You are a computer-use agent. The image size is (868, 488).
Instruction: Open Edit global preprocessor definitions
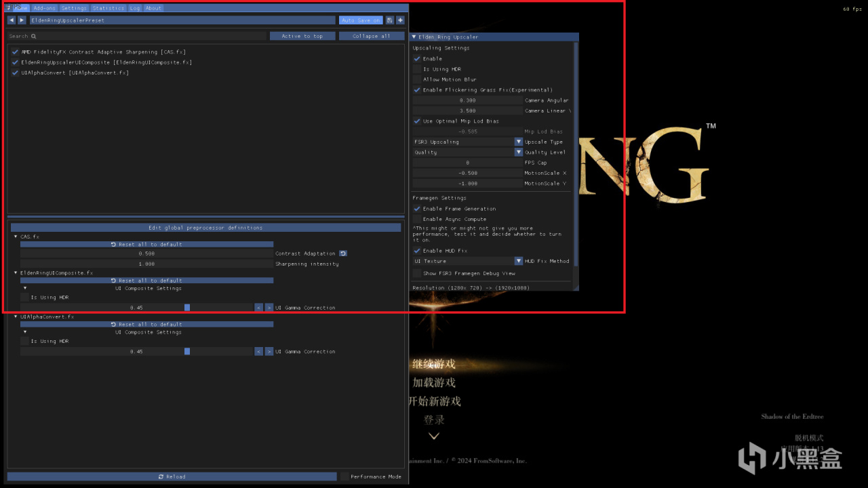tap(205, 228)
